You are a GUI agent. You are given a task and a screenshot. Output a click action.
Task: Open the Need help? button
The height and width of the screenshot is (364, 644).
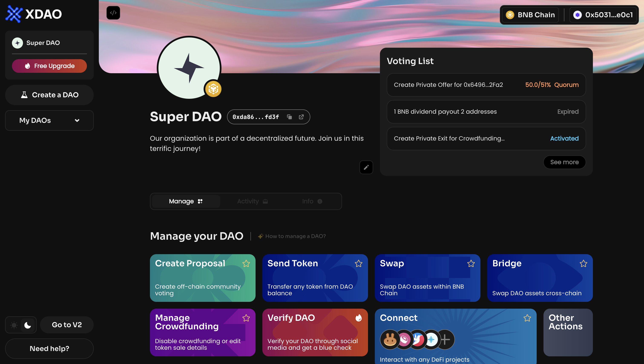pos(49,348)
